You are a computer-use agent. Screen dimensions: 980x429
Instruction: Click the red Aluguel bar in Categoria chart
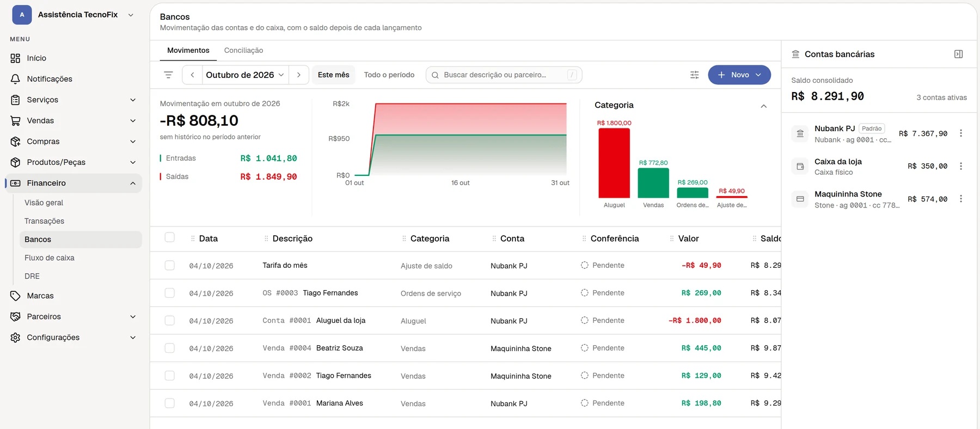(614, 163)
